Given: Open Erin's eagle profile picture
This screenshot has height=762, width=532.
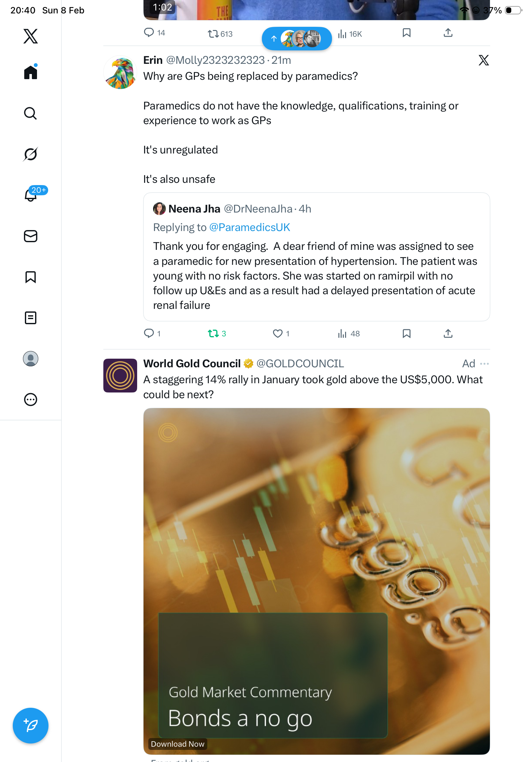Looking at the screenshot, I should click(120, 72).
